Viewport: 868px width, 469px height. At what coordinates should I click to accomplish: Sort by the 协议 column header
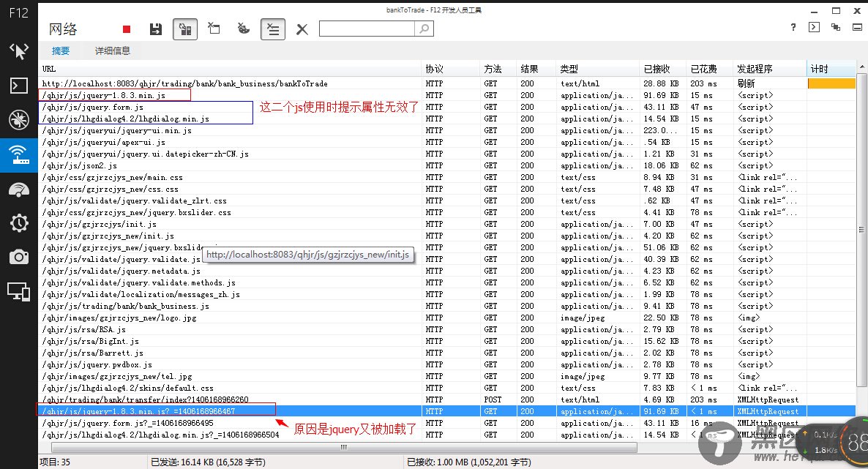(x=450, y=69)
